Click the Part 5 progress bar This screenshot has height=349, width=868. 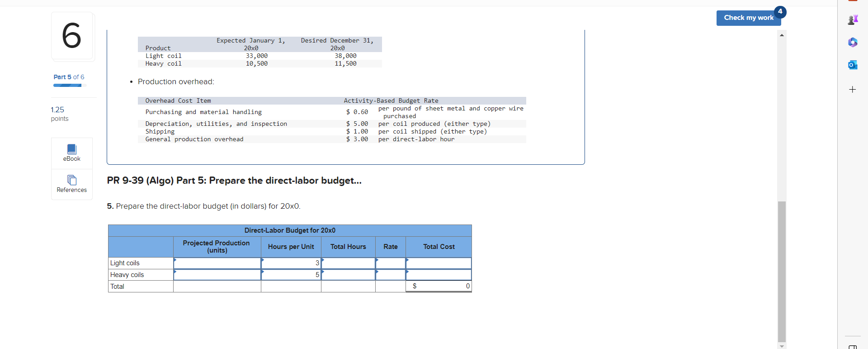pyautogui.click(x=70, y=85)
